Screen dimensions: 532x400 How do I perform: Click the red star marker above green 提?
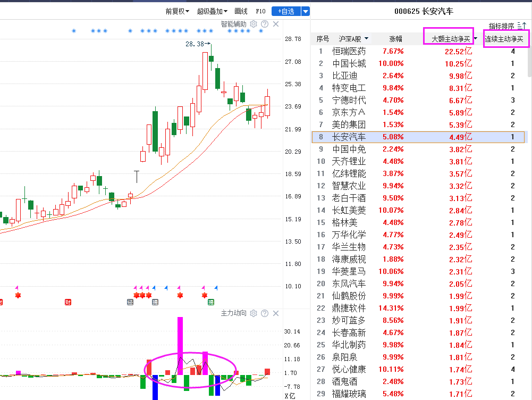204,295
